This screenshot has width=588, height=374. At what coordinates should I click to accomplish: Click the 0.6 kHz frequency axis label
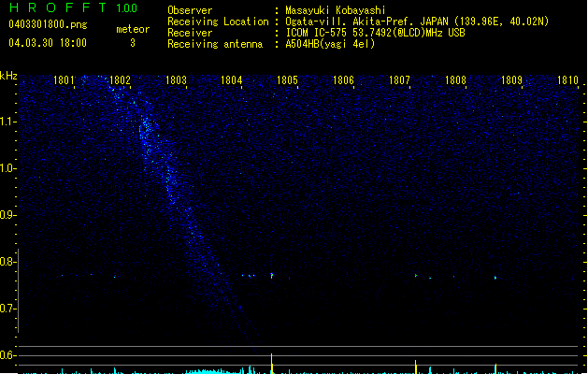8,355
